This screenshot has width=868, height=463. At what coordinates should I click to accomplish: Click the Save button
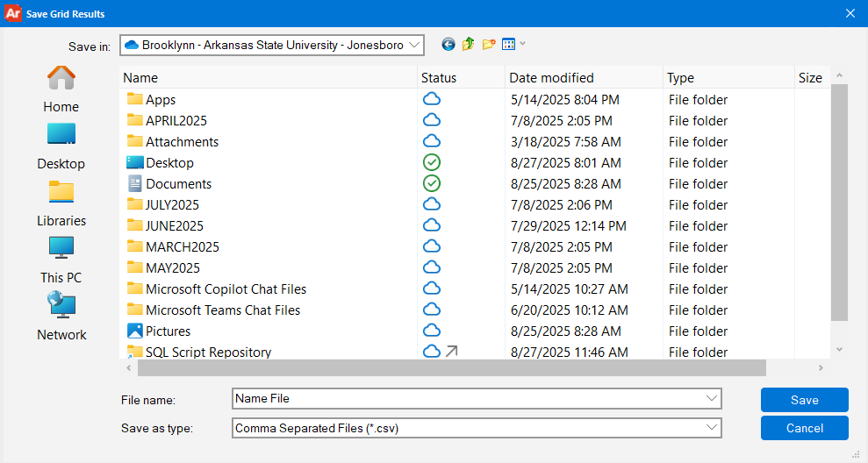(804, 400)
